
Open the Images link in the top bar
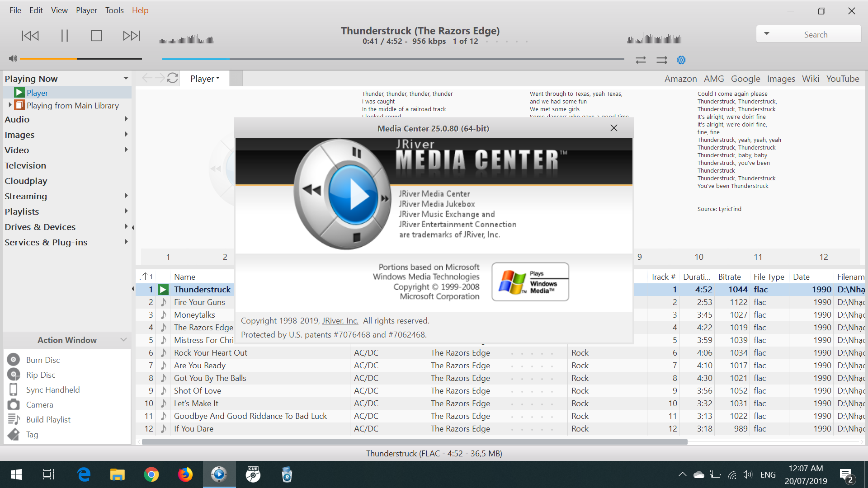[781, 79]
